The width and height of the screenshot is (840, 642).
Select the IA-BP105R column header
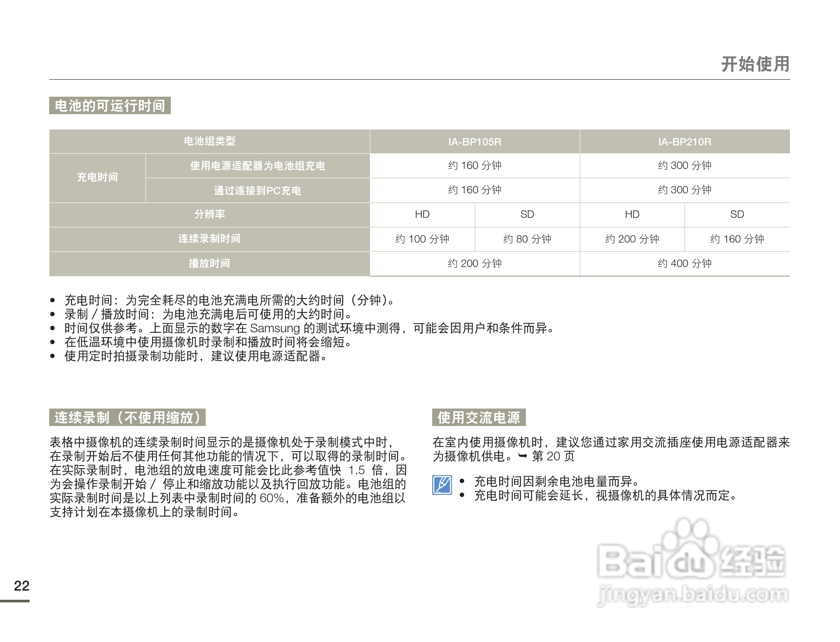tap(474, 141)
